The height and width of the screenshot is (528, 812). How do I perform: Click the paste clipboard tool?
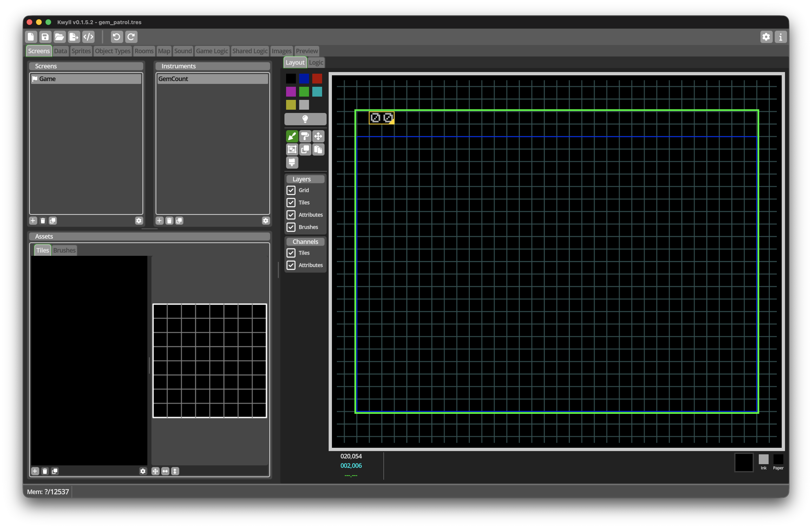[318, 149]
